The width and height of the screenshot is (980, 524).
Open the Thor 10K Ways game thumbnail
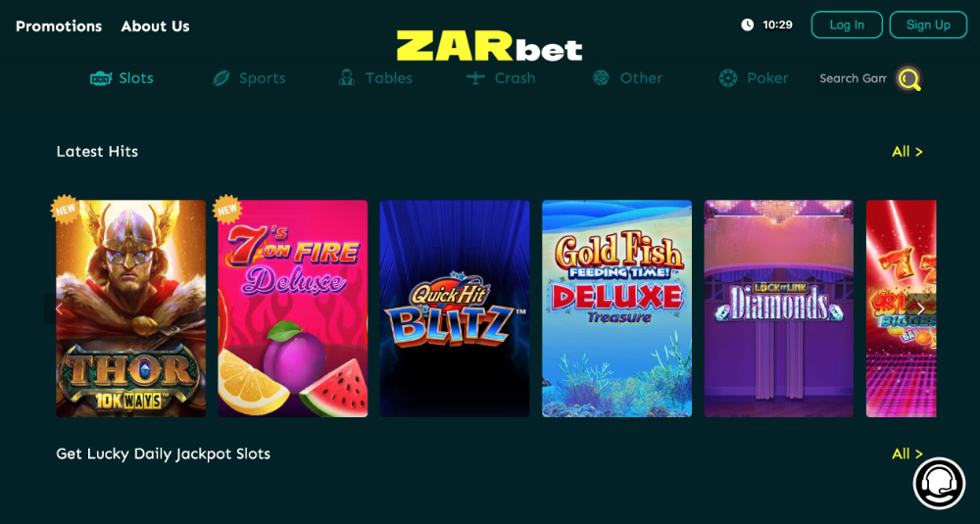pos(130,309)
